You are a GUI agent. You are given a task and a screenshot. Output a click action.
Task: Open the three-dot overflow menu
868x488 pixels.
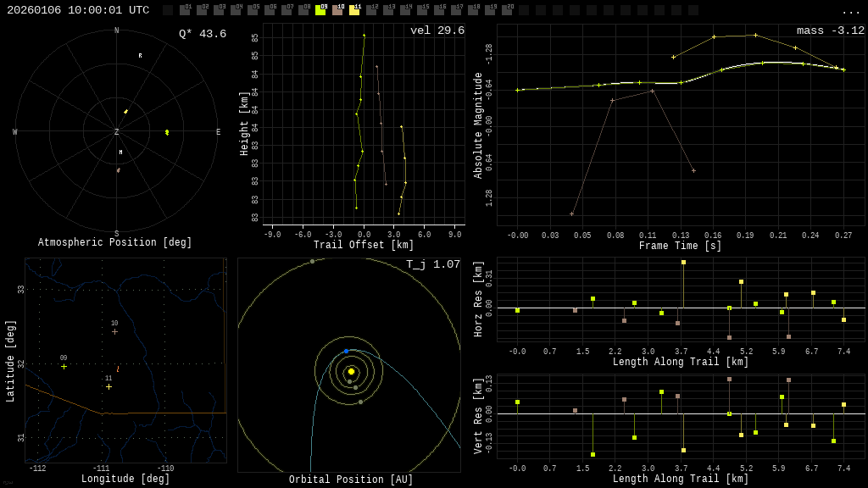click(x=850, y=11)
